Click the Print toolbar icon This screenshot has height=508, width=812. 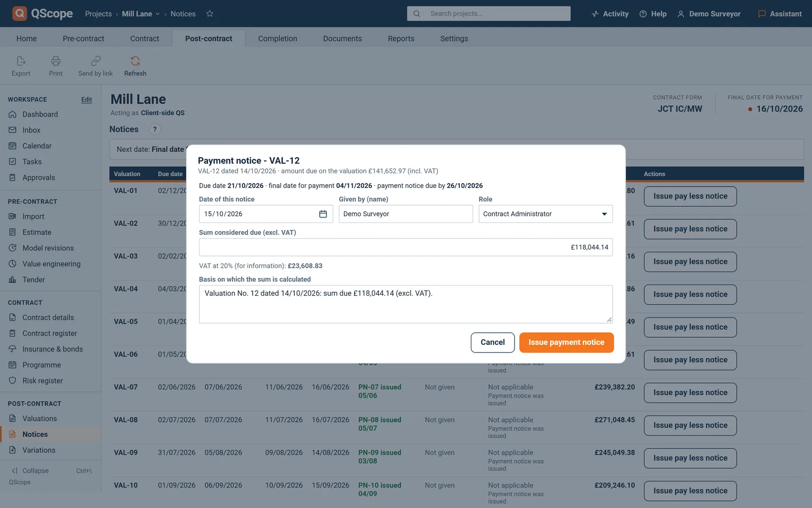coord(56,61)
